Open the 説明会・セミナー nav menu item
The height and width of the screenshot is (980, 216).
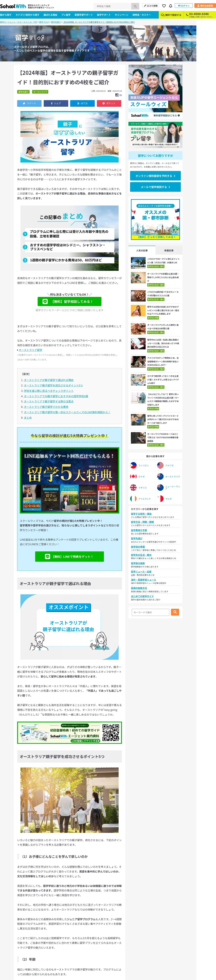[141, 15]
